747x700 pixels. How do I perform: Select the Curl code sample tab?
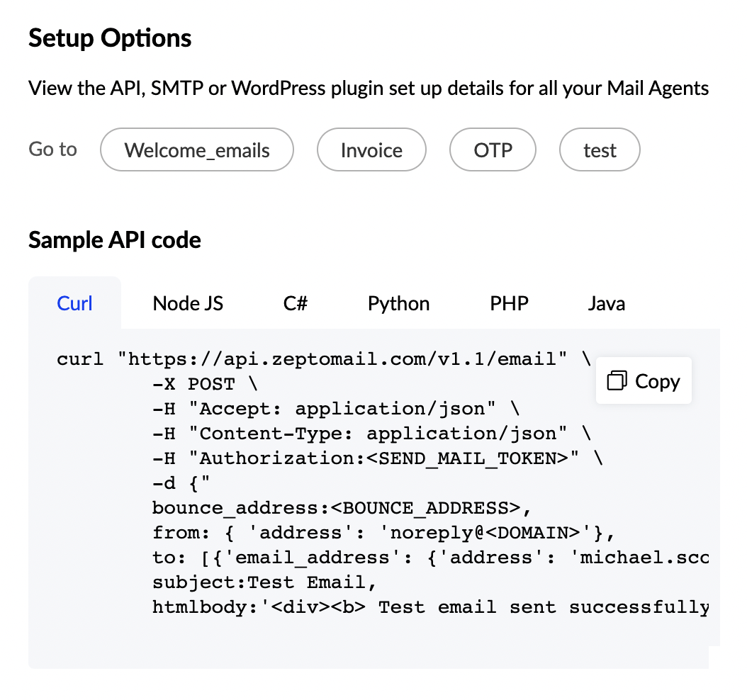(74, 303)
